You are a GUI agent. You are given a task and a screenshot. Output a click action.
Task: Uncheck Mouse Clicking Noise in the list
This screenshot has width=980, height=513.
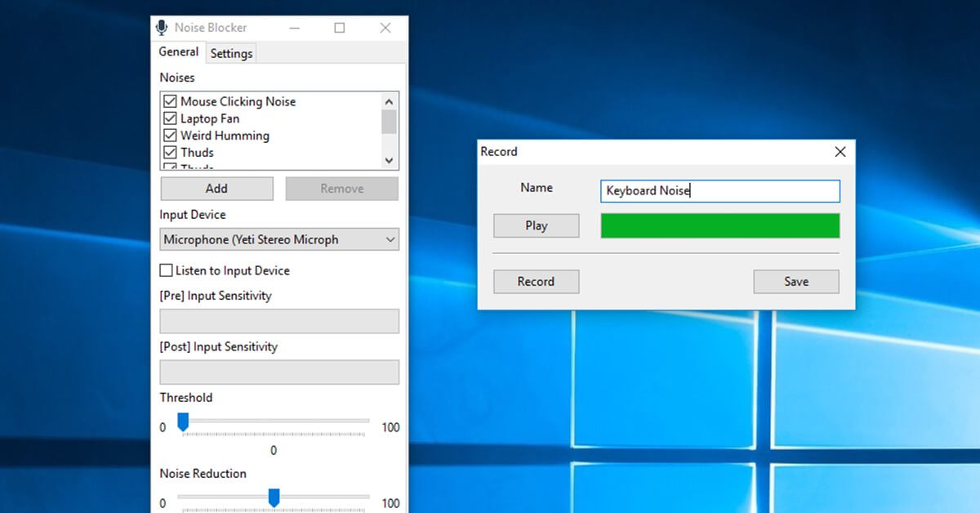point(170,101)
